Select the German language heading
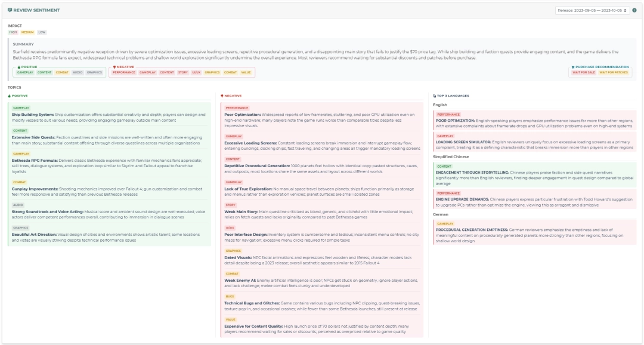Screen dimensions: 644x345 click(441, 214)
